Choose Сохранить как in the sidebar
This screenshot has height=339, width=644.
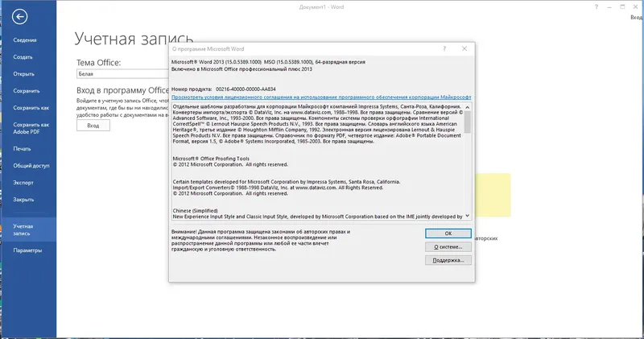click(31, 108)
